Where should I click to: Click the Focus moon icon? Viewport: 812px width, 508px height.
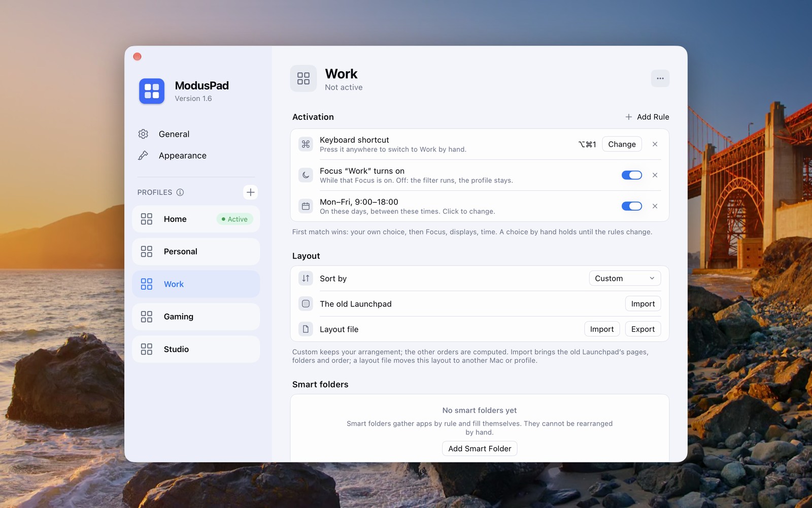[306, 175]
